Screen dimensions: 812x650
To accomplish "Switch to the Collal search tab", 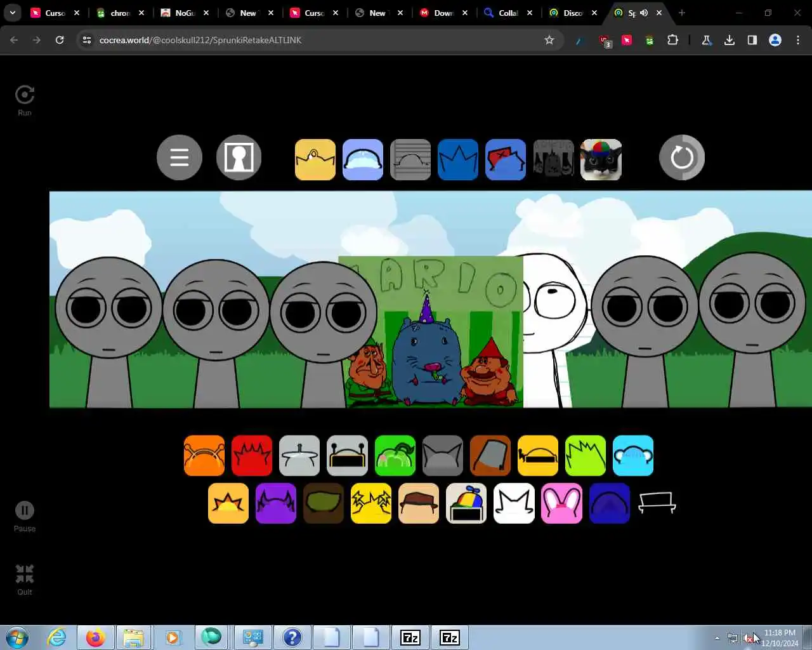I will click(x=508, y=13).
